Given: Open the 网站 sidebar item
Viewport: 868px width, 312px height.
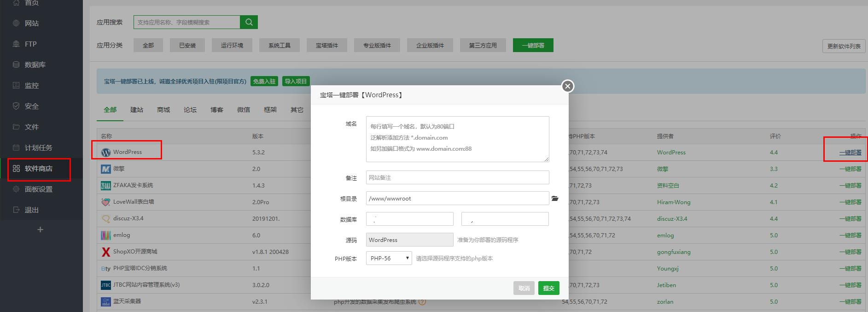Looking at the screenshot, I should [x=41, y=23].
